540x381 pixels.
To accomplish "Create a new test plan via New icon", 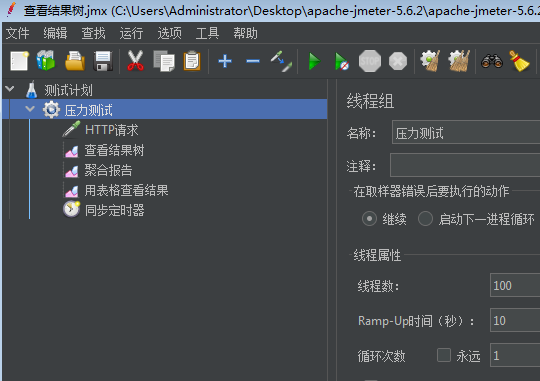I will pos(19,61).
